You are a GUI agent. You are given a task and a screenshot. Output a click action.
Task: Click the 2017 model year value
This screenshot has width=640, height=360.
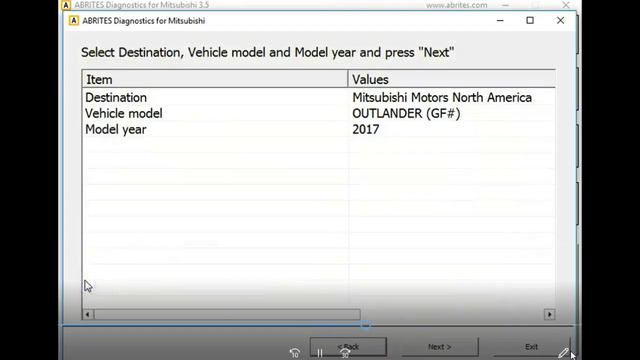point(366,129)
